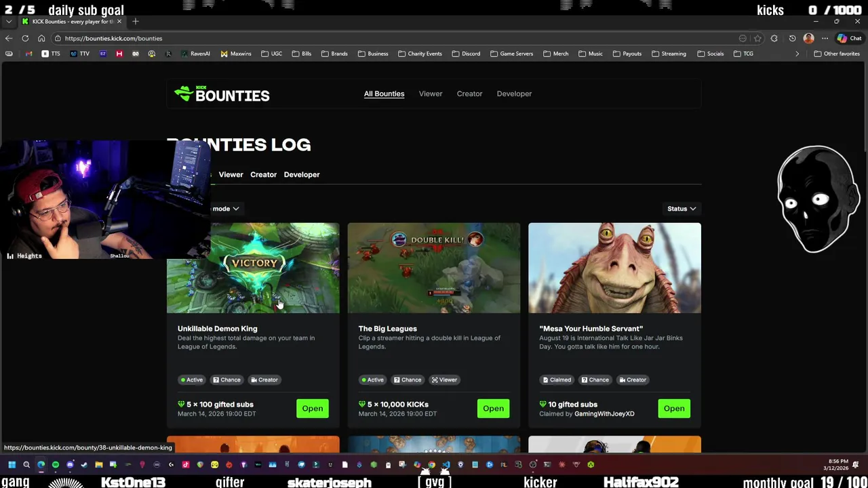This screenshot has height=488, width=868.
Task: Open browser settings and more menu
Action: [825, 39]
